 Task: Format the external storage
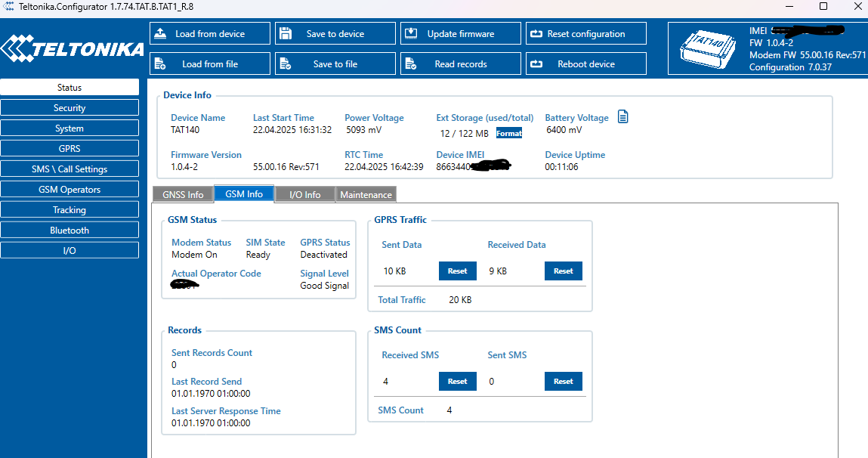[x=508, y=133]
